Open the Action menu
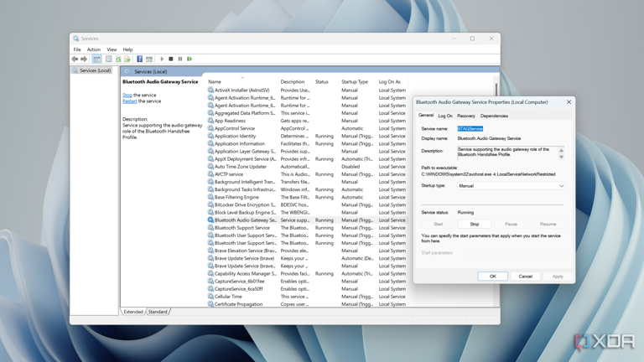The image size is (644, 362). point(94,49)
